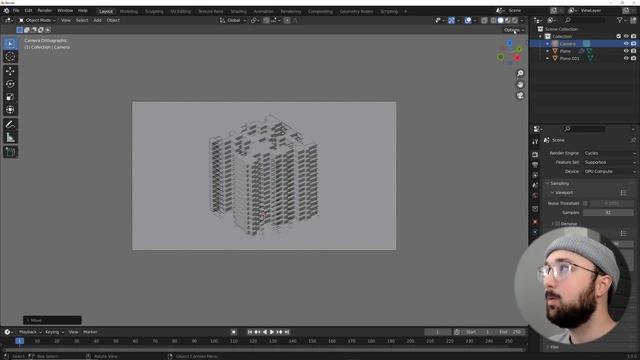Image resolution: width=640 pixels, height=360 pixels.
Task: Open the Render menu
Action: click(x=44, y=11)
